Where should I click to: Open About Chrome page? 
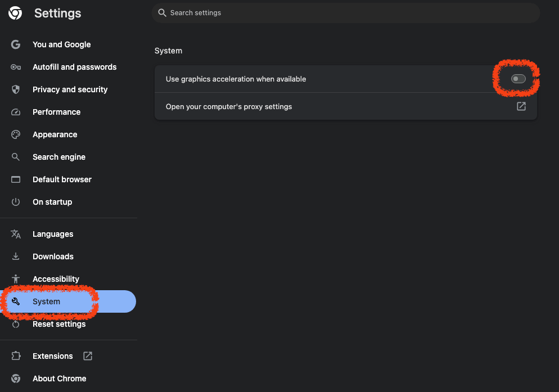point(59,379)
